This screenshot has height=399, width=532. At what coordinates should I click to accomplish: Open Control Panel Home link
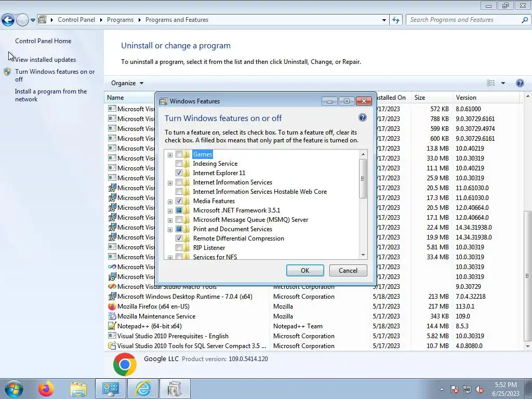coord(43,41)
